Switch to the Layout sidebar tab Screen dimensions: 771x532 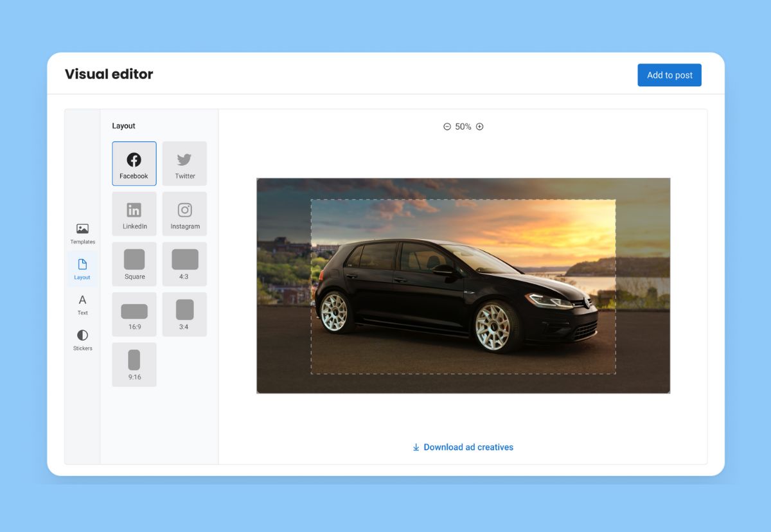[x=82, y=269]
